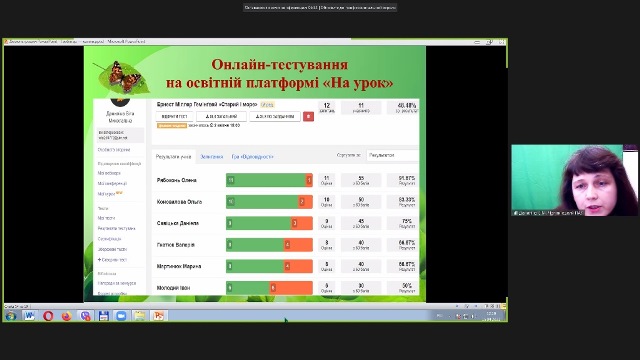
Task: Open Microsoft Word from the taskbar
Action: pyautogui.click(x=29, y=316)
